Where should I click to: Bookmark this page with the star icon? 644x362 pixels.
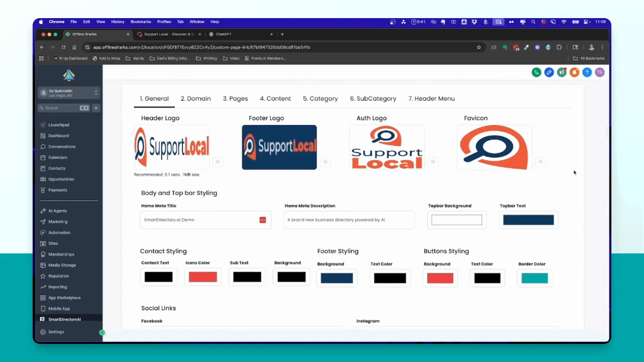click(x=479, y=47)
